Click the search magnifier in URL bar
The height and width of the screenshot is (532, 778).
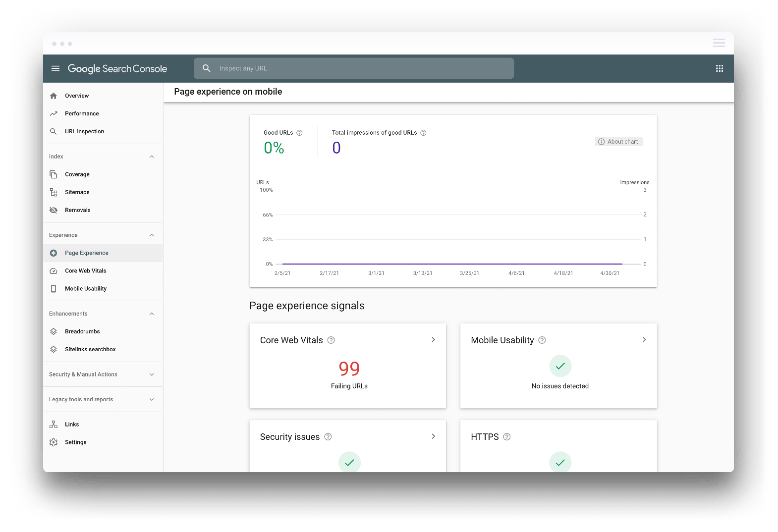tap(207, 68)
